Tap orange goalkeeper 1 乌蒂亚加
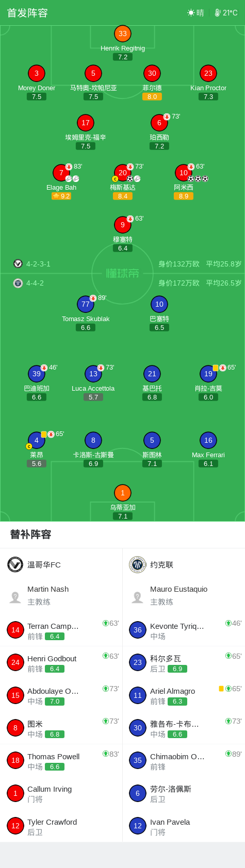The image size is (245, 868). tap(122, 493)
